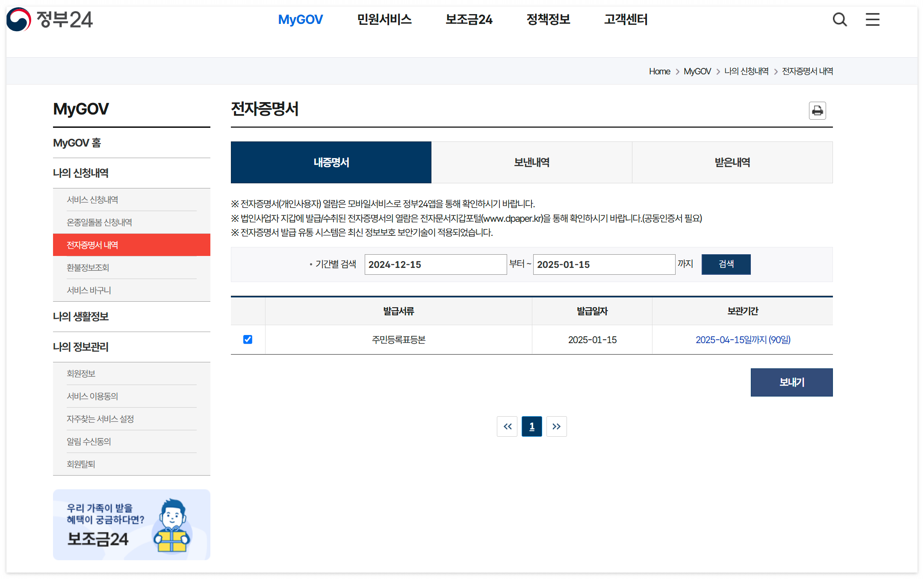Go to next page with right double-arrow
This screenshot has height=579, width=924.
pyautogui.click(x=556, y=426)
